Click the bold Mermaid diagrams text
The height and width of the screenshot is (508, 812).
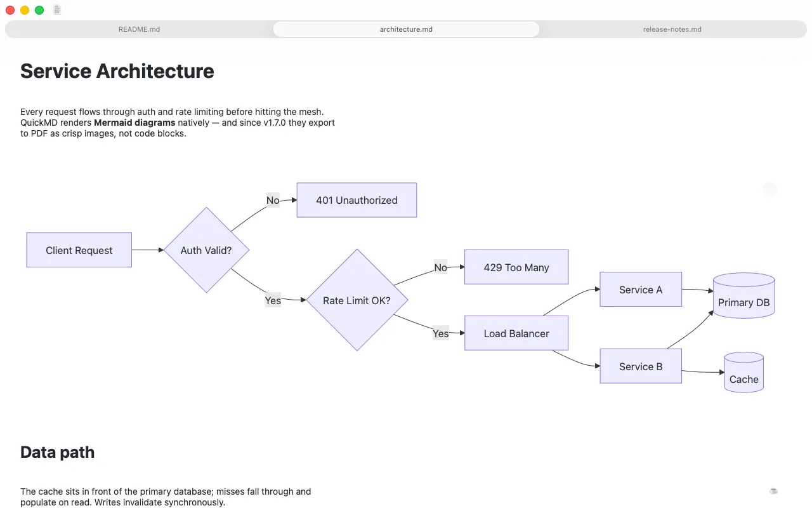click(x=134, y=123)
